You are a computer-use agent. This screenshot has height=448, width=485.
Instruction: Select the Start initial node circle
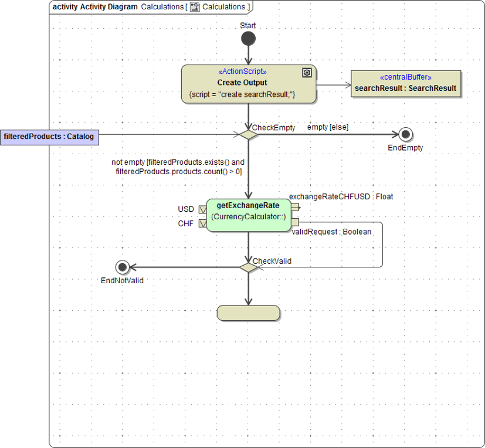click(x=248, y=38)
